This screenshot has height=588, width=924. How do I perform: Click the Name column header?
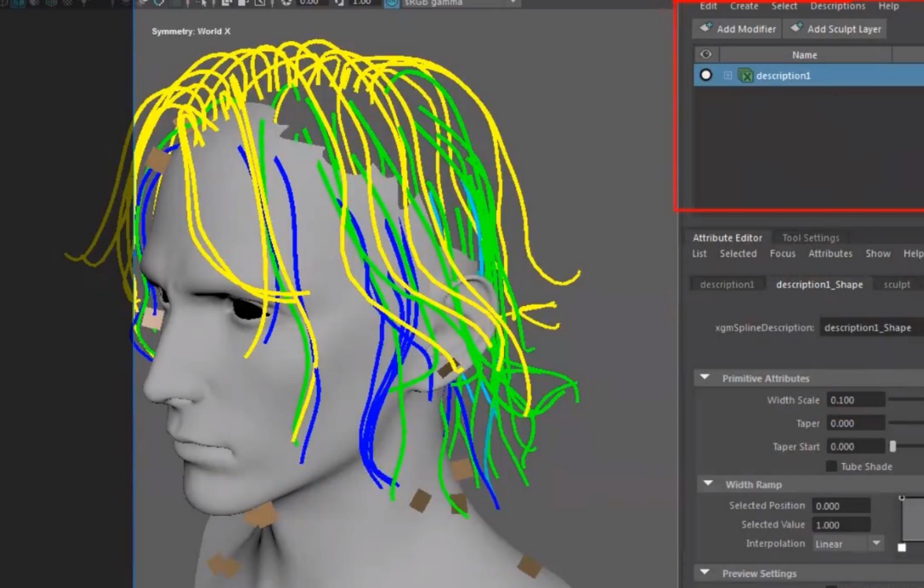coord(804,55)
